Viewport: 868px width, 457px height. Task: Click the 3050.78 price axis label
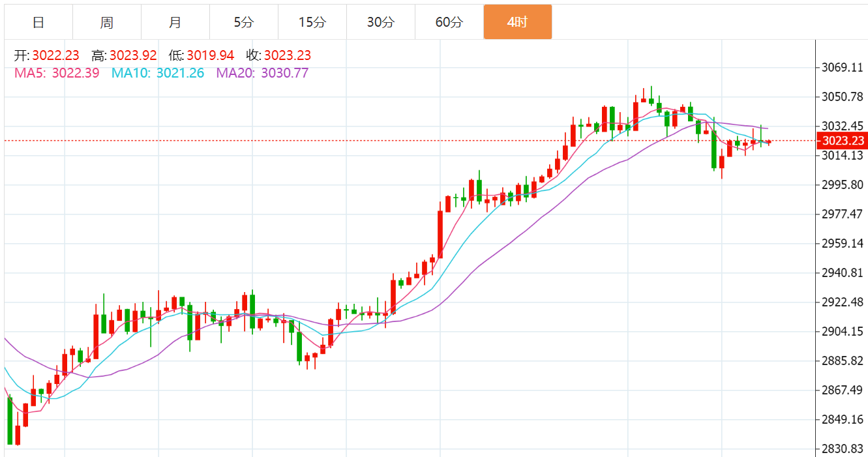(843, 97)
